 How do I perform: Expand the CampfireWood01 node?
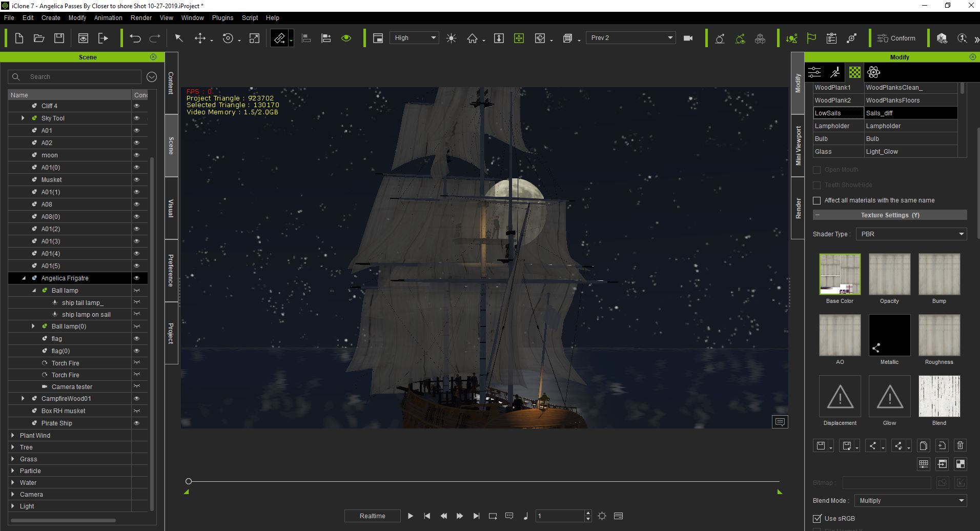point(23,398)
